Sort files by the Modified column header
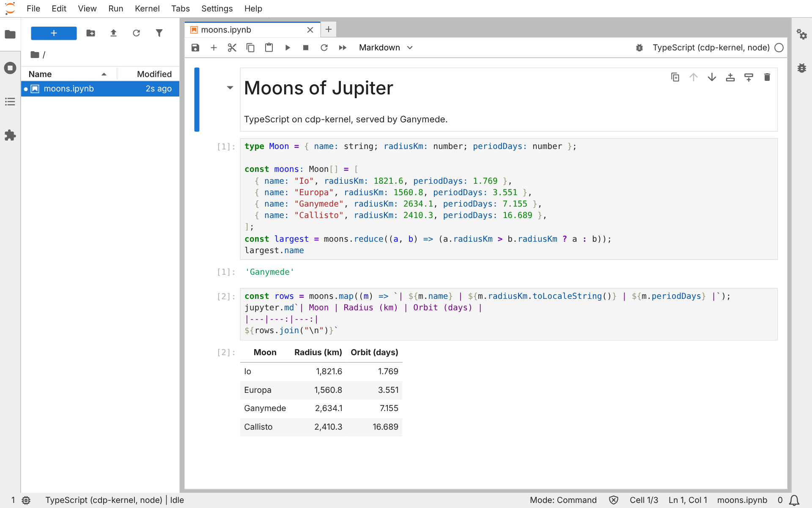 click(x=148, y=74)
